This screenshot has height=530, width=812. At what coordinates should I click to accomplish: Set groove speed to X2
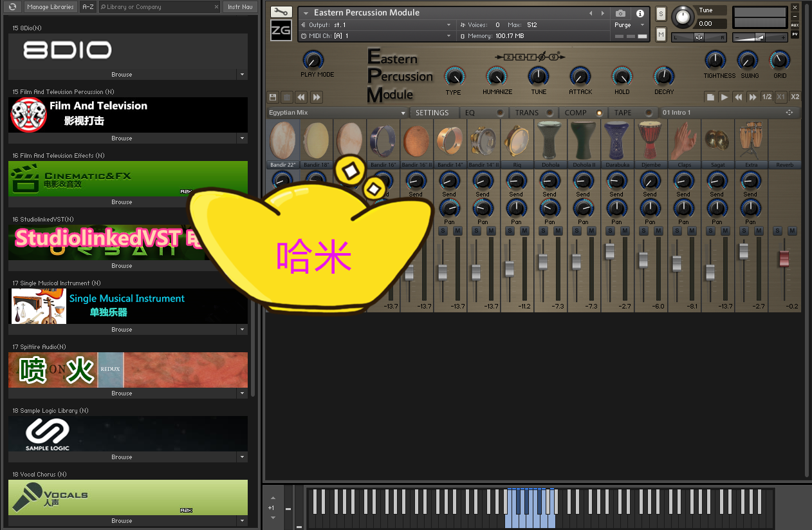(x=795, y=97)
